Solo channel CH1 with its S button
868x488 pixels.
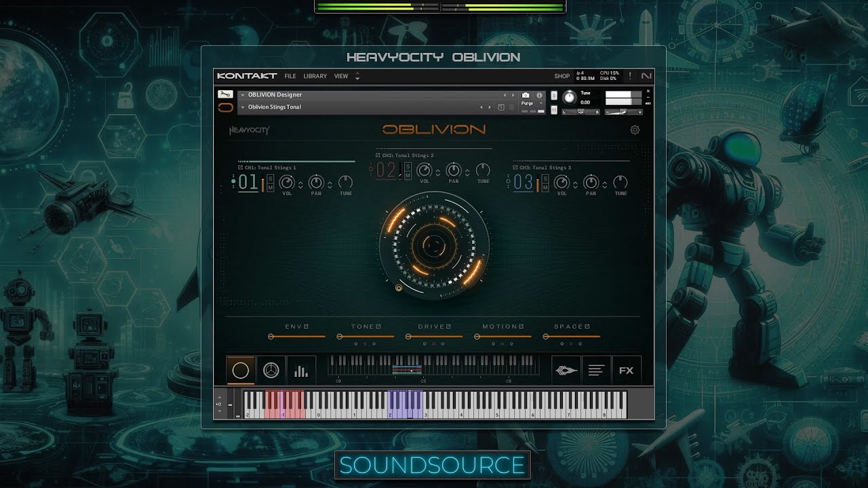270,178
